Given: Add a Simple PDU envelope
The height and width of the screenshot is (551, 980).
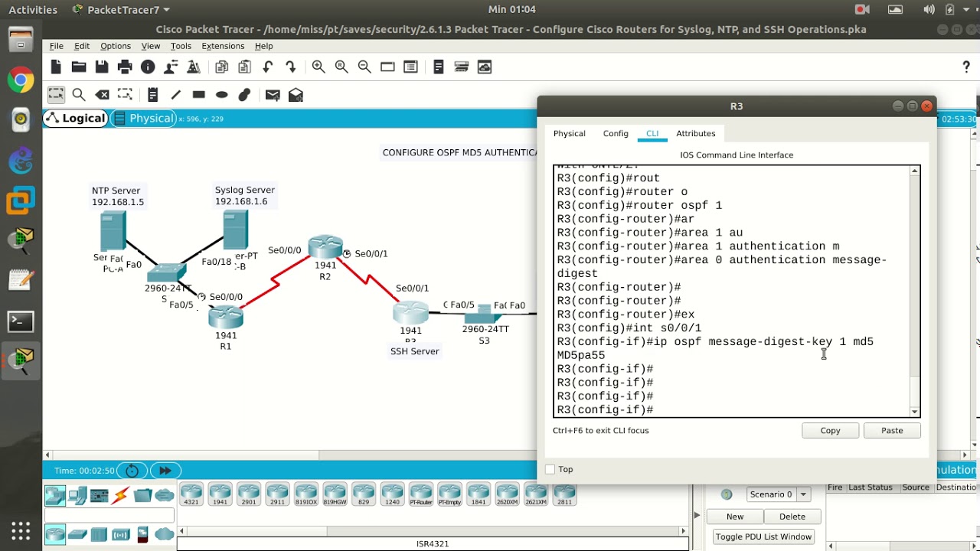Looking at the screenshot, I should (x=273, y=95).
